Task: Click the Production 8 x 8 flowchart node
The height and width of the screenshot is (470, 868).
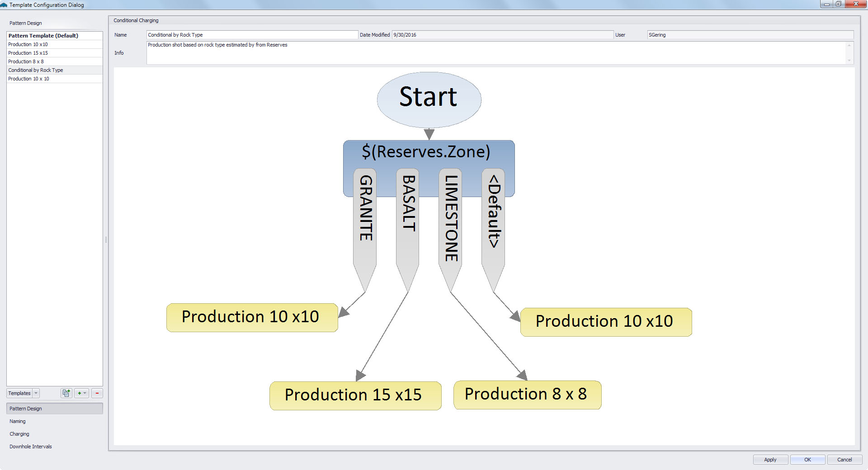Action: click(x=527, y=395)
